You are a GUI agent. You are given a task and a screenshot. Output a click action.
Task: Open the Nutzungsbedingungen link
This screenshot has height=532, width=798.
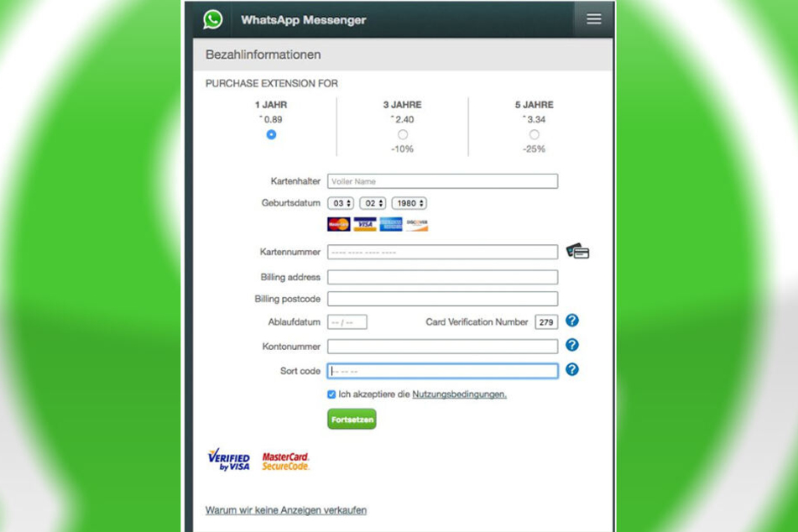459,394
